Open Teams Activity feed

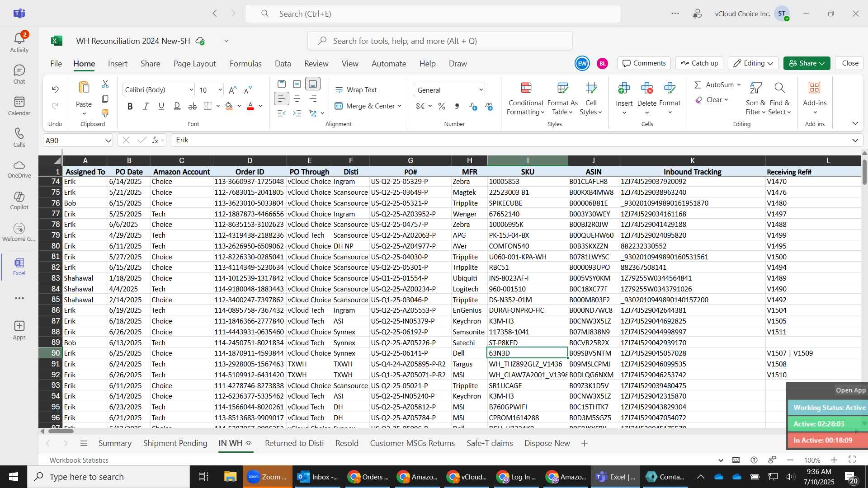19,42
